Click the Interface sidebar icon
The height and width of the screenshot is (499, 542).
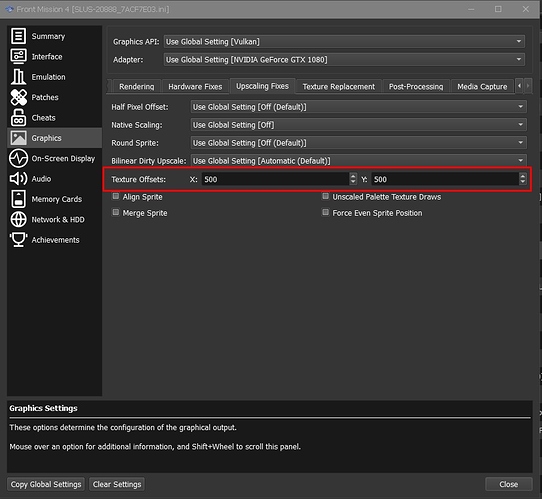click(x=18, y=56)
